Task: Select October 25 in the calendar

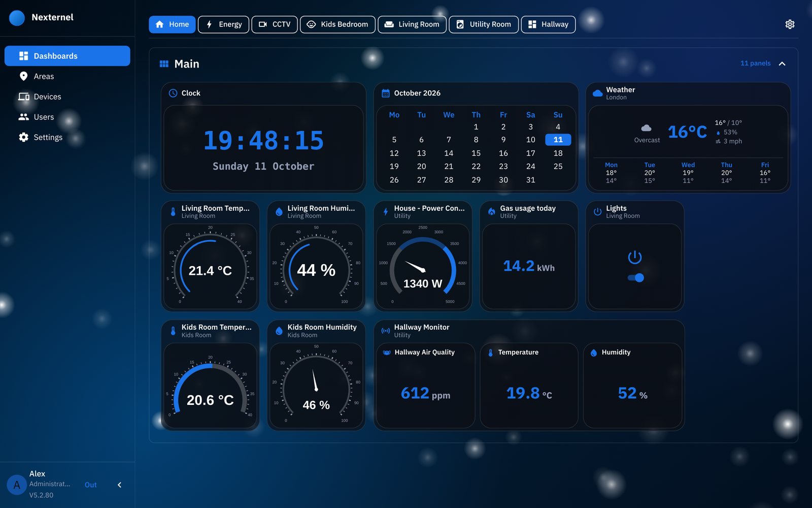Action: coord(558,167)
